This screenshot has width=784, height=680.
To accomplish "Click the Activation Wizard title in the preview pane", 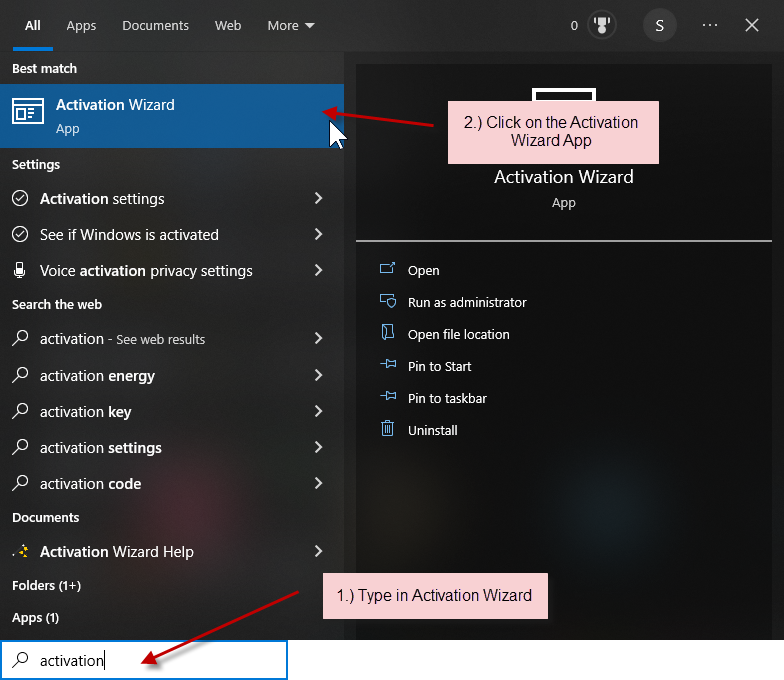I will [x=564, y=177].
